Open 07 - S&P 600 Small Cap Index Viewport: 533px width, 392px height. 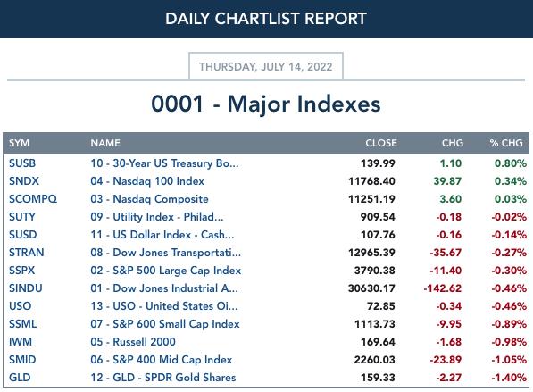[165, 323]
